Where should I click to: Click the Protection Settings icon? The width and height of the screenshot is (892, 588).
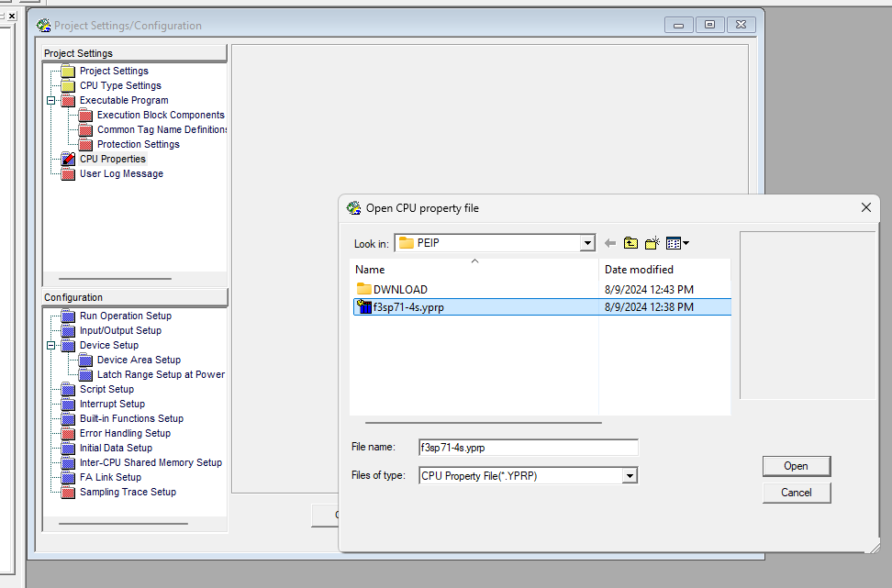[x=85, y=144]
